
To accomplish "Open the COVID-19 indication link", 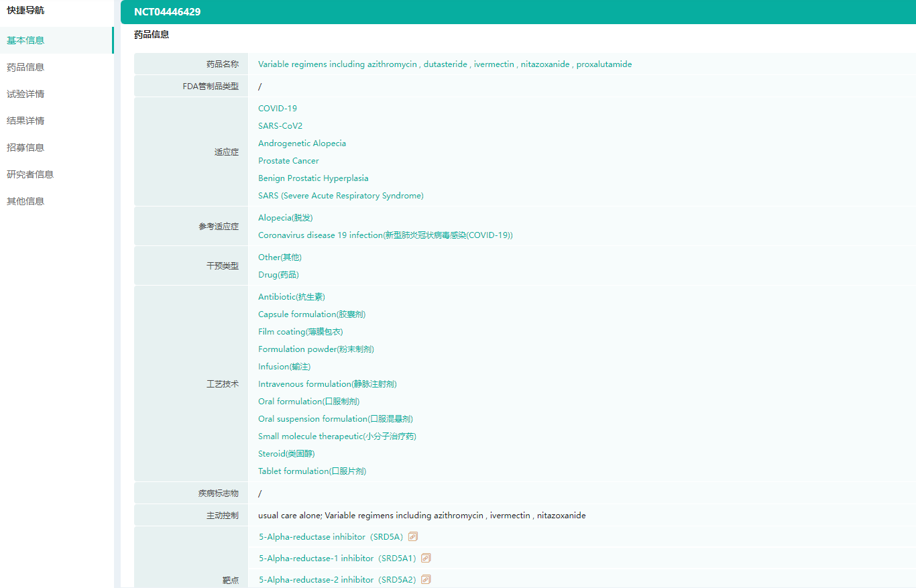I will coord(278,109).
